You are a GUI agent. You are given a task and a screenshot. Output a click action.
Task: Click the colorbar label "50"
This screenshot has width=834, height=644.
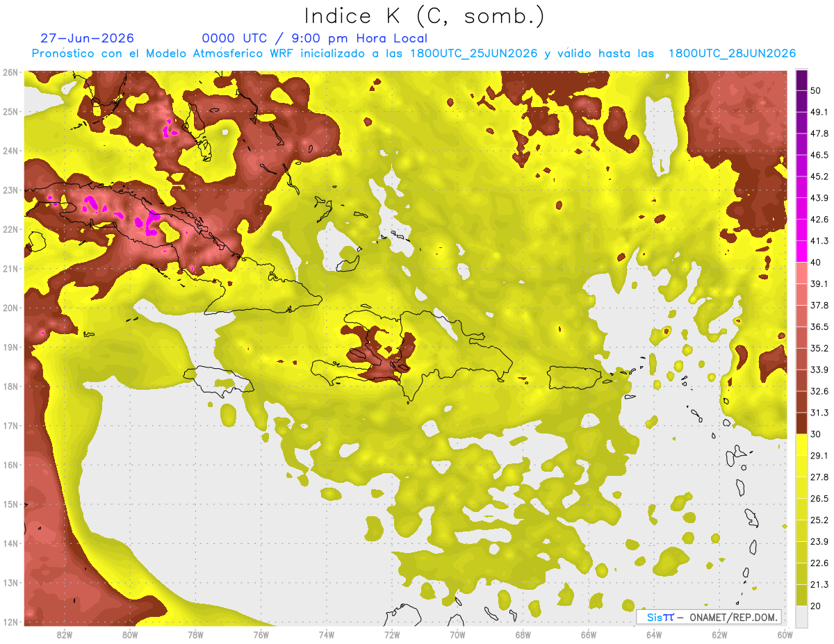click(816, 91)
